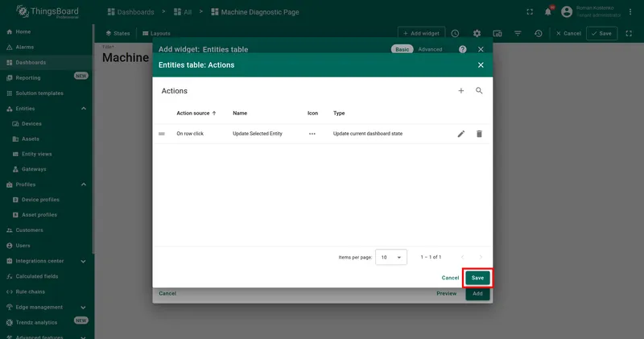Click Add widget in dashboard toolbar
The height and width of the screenshot is (339, 644).
(421, 33)
